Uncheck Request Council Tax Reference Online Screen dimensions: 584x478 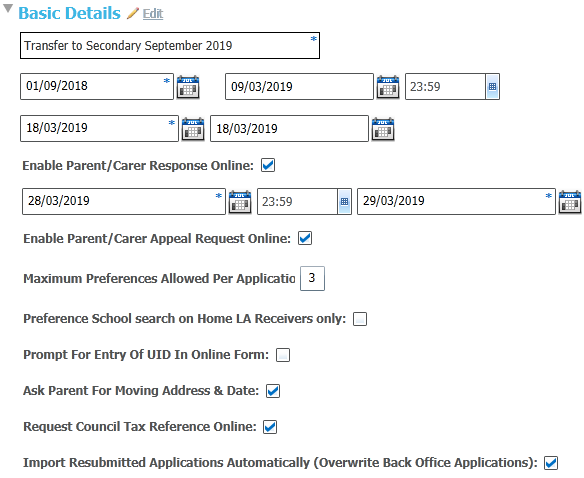coord(270,427)
